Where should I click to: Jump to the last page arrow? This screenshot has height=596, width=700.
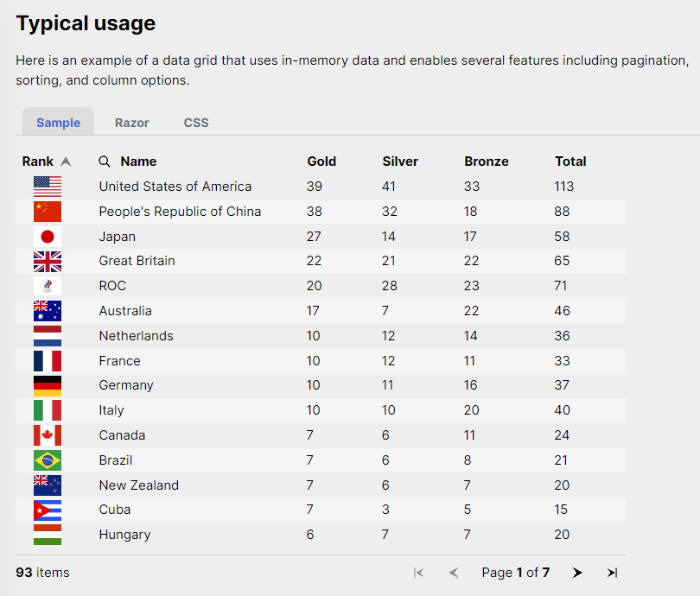(x=612, y=573)
